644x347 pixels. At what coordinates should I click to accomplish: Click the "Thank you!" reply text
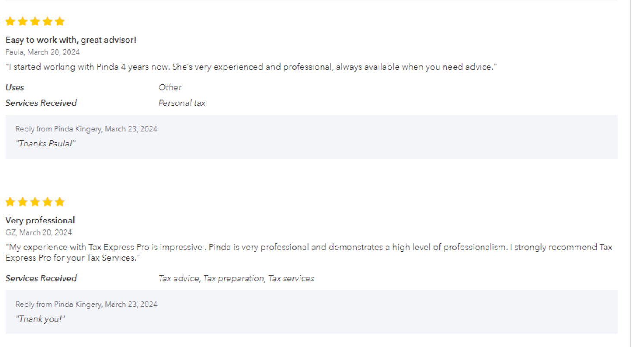click(x=40, y=319)
